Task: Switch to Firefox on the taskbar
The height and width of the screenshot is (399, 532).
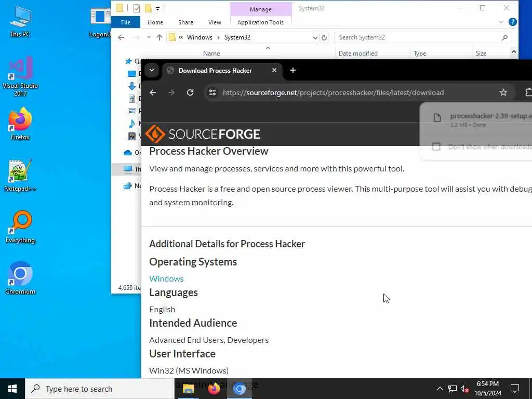Action: tap(214, 389)
